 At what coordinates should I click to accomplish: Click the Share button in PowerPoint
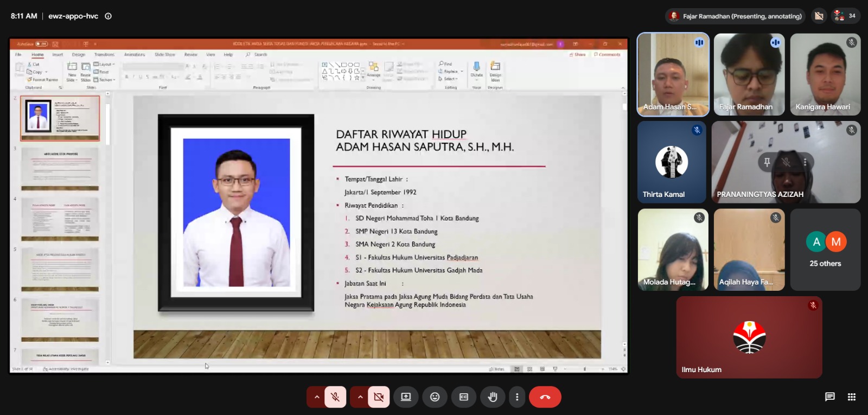click(x=578, y=55)
